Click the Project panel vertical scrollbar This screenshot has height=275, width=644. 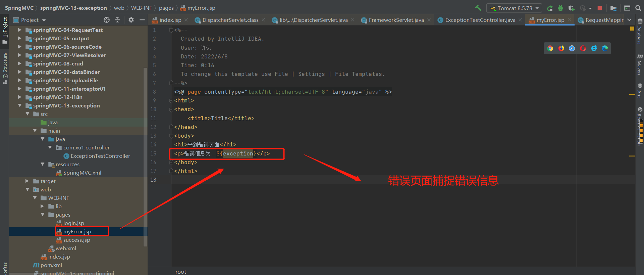pos(145,157)
